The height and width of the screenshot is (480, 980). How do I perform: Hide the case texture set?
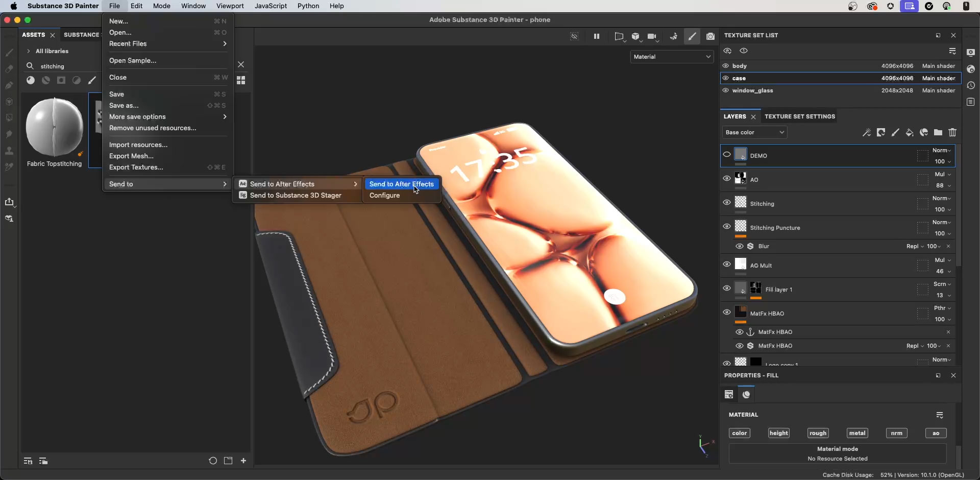pos(725,78)
